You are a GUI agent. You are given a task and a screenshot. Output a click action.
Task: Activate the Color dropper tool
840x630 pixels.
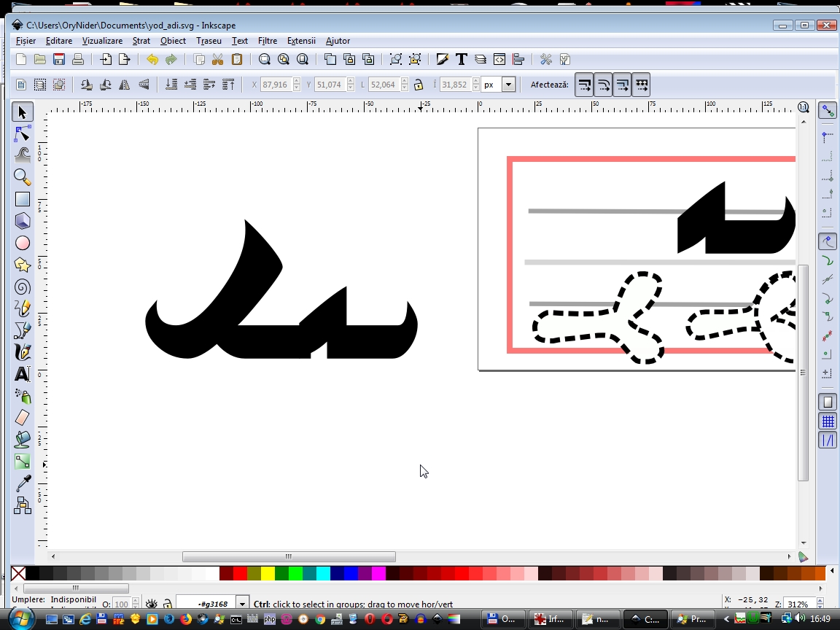[x=23, y=483]
